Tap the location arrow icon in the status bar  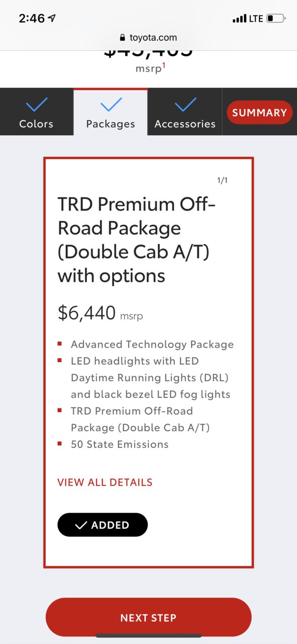(52, 18)
